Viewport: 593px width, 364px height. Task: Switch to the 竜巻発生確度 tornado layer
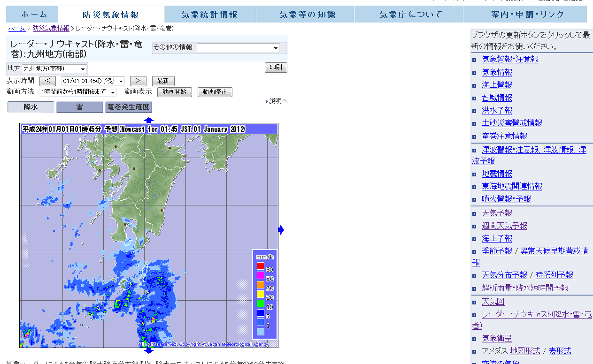point(129,107)
